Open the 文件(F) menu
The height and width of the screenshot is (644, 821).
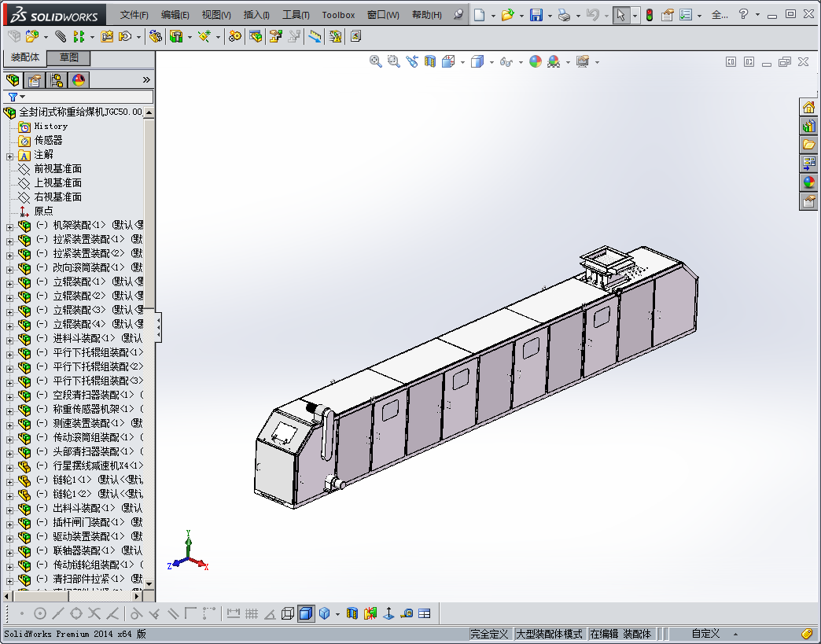(x=134, y=15)
